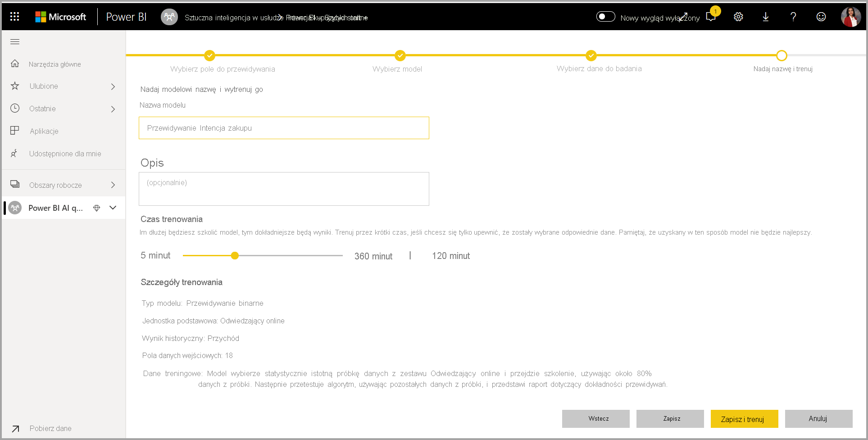The height and width of the screenshot is (440, 868).
Task: Click the first step checkmark circle
Action: [x=209, y=55]
